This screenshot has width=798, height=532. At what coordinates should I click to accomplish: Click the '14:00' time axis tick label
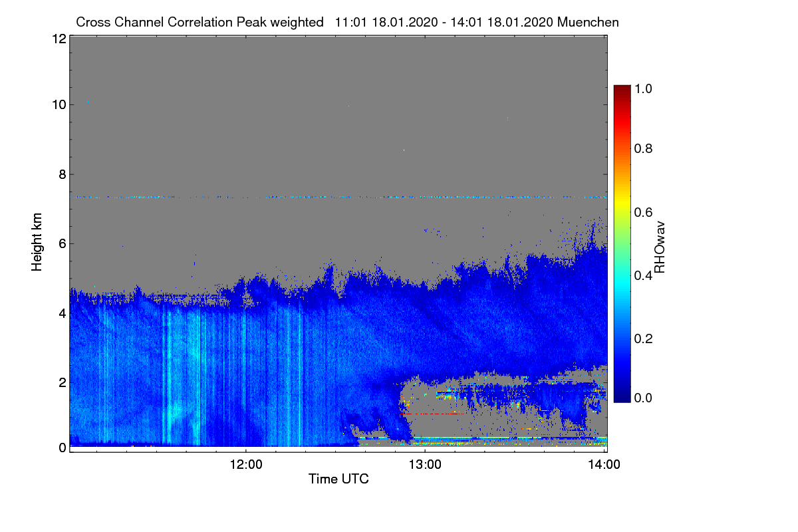(x=604, y=465)
